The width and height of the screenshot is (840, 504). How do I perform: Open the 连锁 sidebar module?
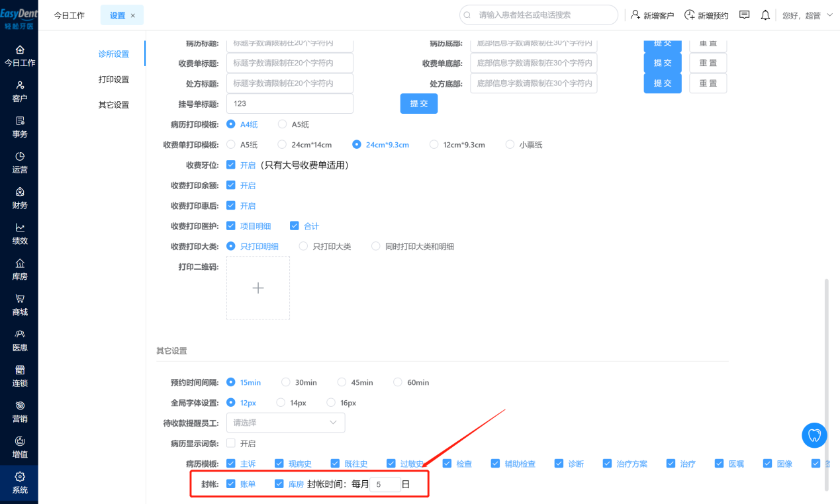(x=20, y=377)
